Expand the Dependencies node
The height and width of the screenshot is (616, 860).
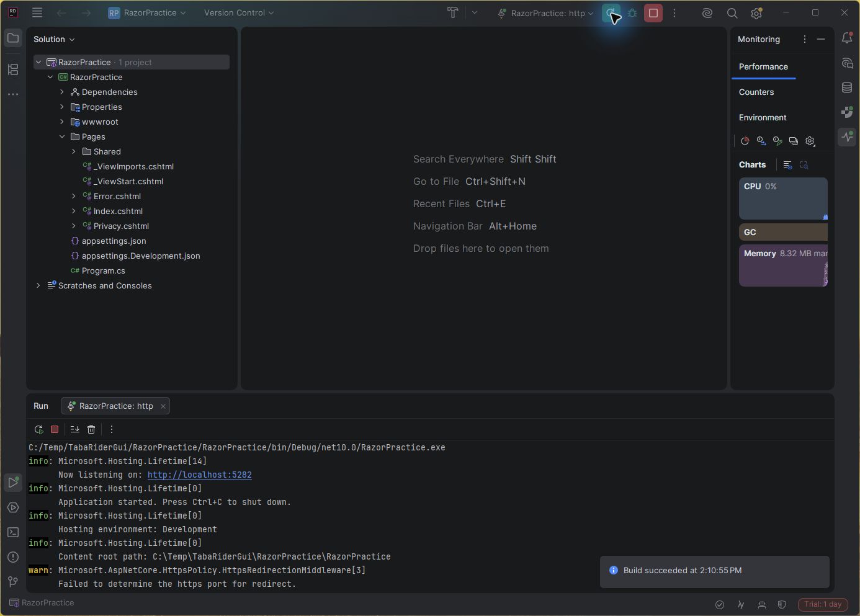(62, 92)
